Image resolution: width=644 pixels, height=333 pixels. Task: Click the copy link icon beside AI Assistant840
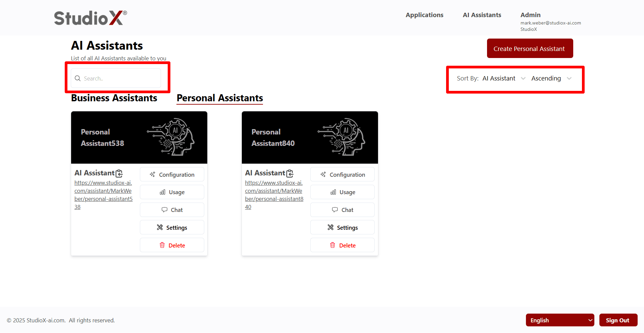click(290, 173)
